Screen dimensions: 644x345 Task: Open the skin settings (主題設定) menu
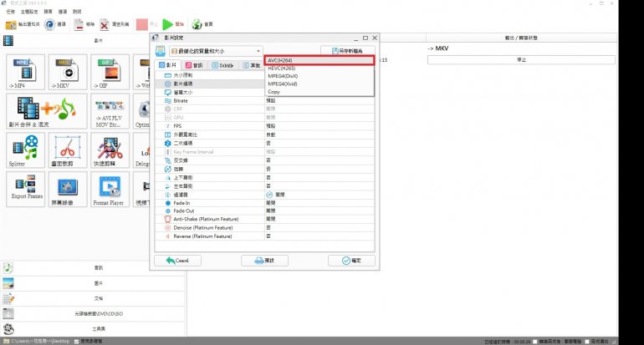29,12
